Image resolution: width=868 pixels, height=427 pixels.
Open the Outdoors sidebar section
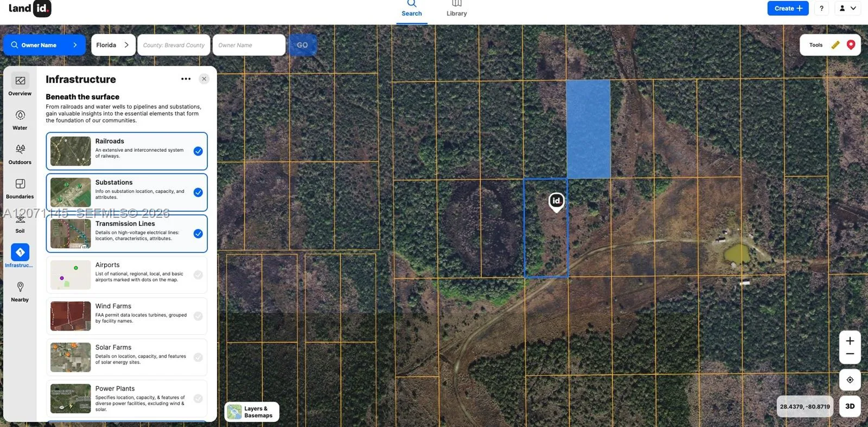20,154
